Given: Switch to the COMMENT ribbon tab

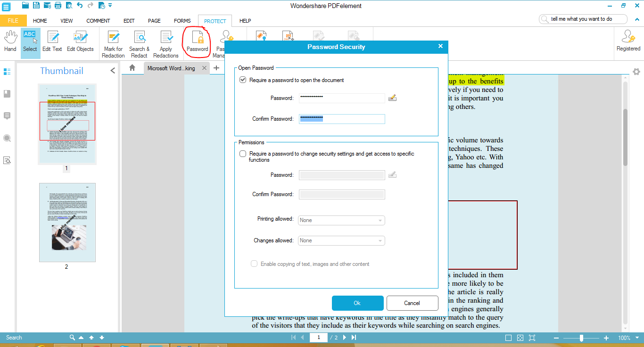Looking at the screenshot, I should tap(98, 21).
